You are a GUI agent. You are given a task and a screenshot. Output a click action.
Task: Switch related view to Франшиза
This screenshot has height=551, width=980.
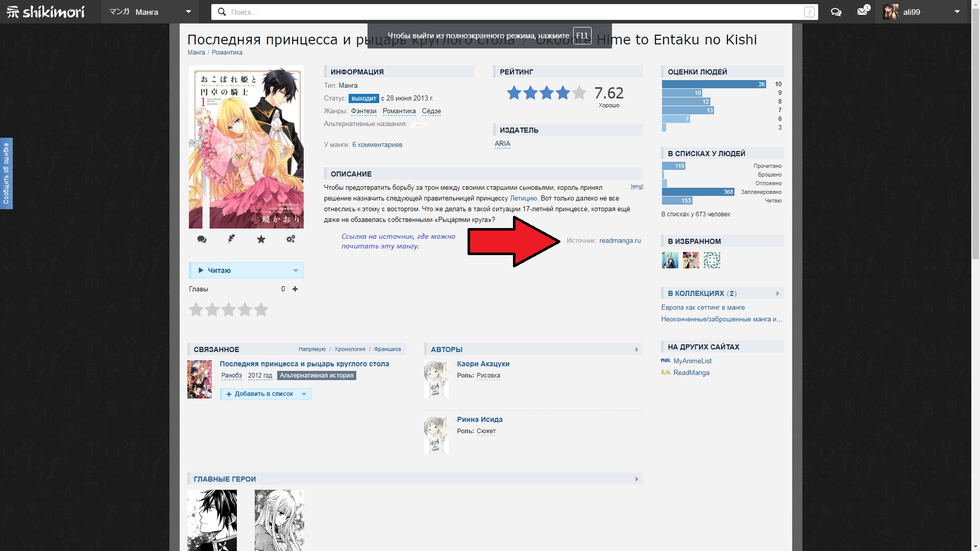coord(387,349)
